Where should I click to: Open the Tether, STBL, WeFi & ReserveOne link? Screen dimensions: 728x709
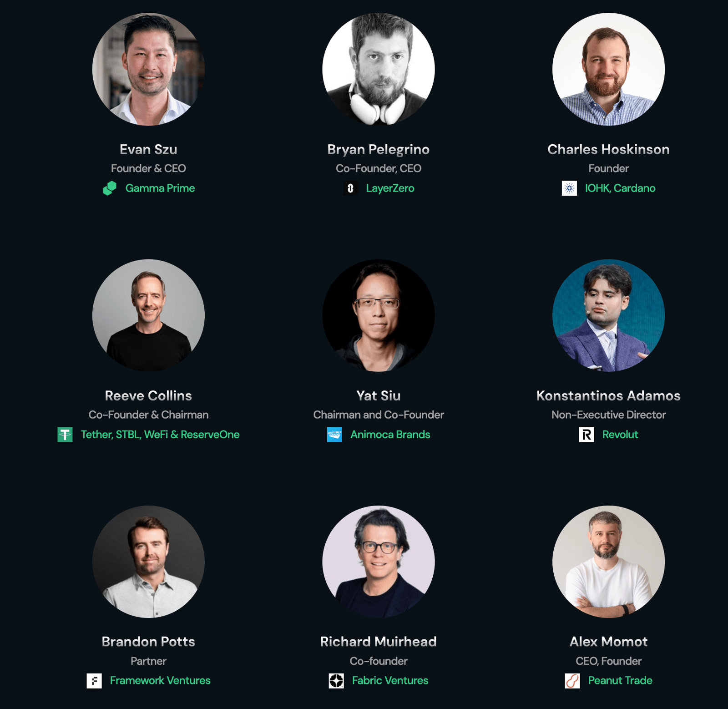[x=160, y=435]
